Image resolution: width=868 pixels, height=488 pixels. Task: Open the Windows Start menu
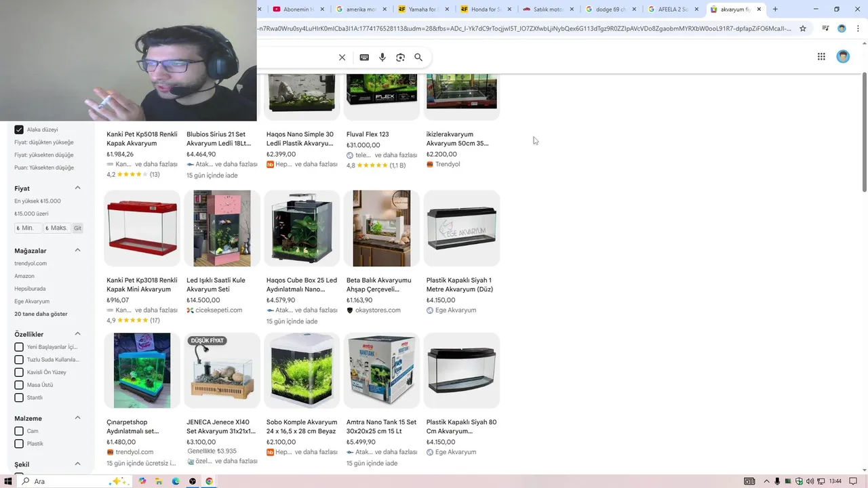pyautogui.click(x=9, y=481)
